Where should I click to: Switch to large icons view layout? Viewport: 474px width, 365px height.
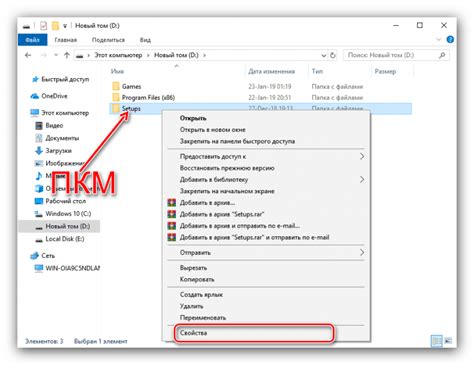[448, 341]
